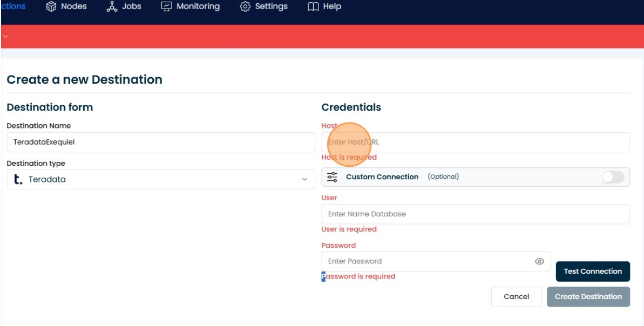The height and width of the screenshot is (326, 644).
Task: Expand the chevron in the red banner
Action: [5, 36]
